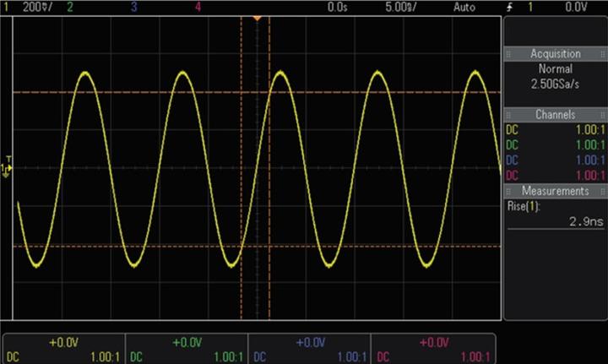
Task: Select channel 4 in the top bar
Action: 198,7
